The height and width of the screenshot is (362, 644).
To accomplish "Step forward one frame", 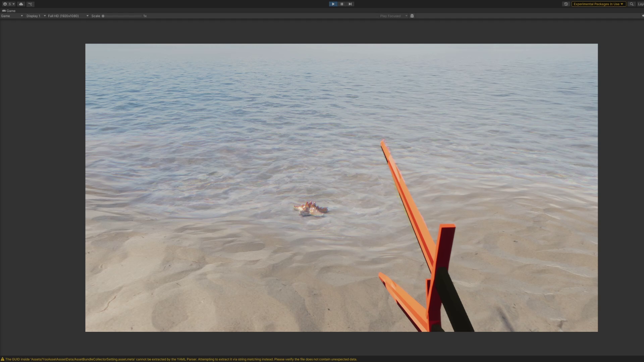I will [350, 4].
